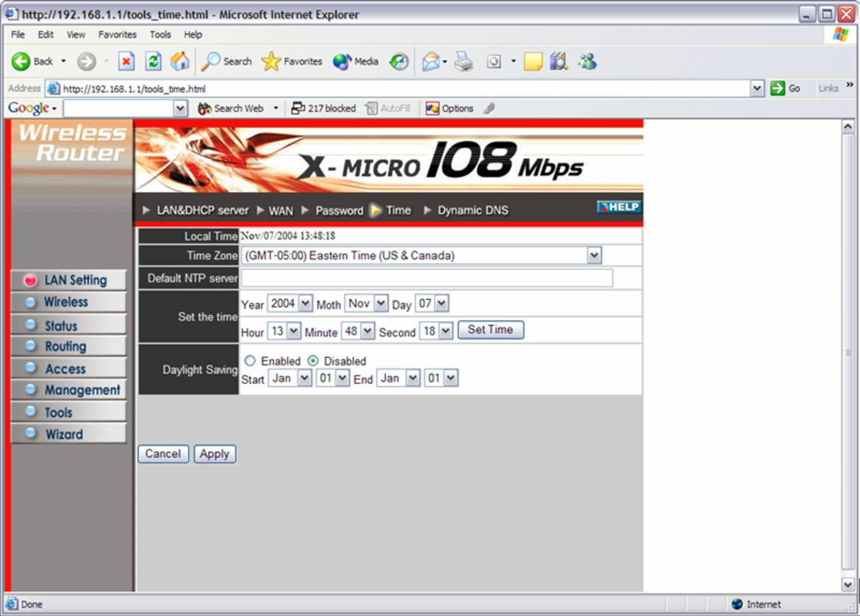This screenshot has width=860, height=616.
Task: Open the Tools menu in menu bar
Action: click(x=160, y=35)
